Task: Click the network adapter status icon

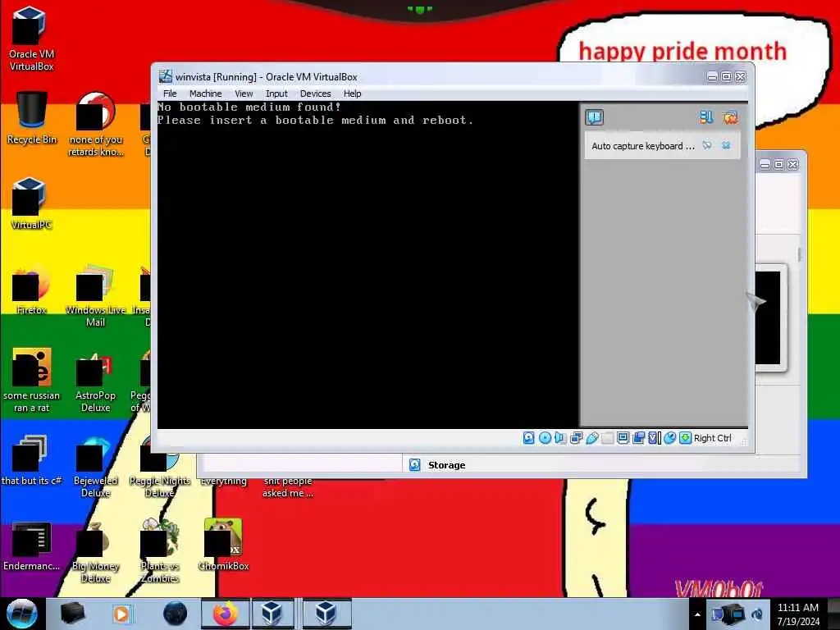Action: point(577,438)
